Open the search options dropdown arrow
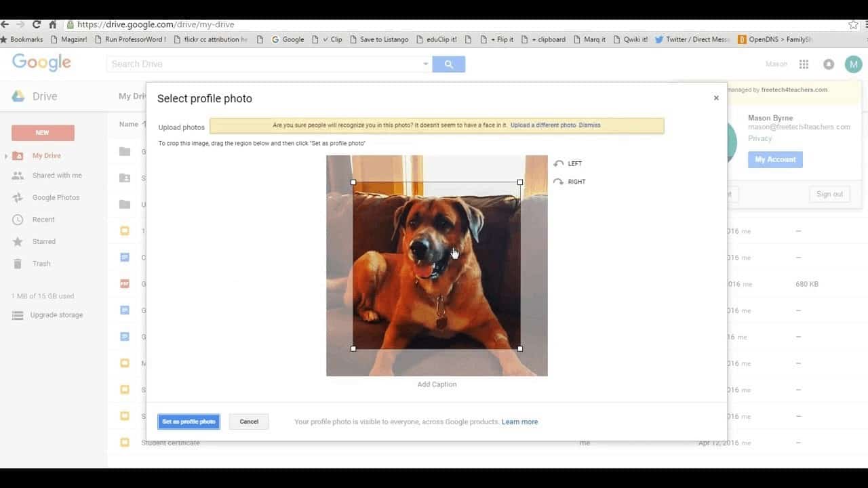This screenshot has height=488, width=868. [425, 64]
